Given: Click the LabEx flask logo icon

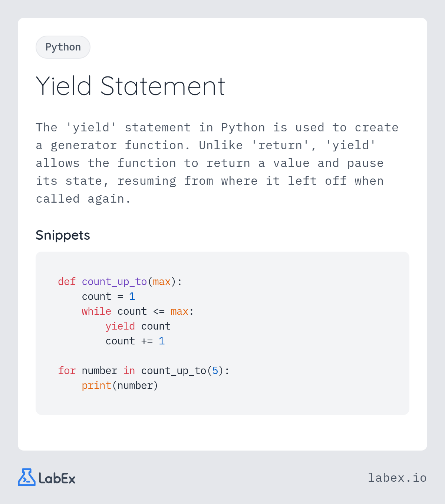Looking at the screenshot, I should [x=26, y=478].
